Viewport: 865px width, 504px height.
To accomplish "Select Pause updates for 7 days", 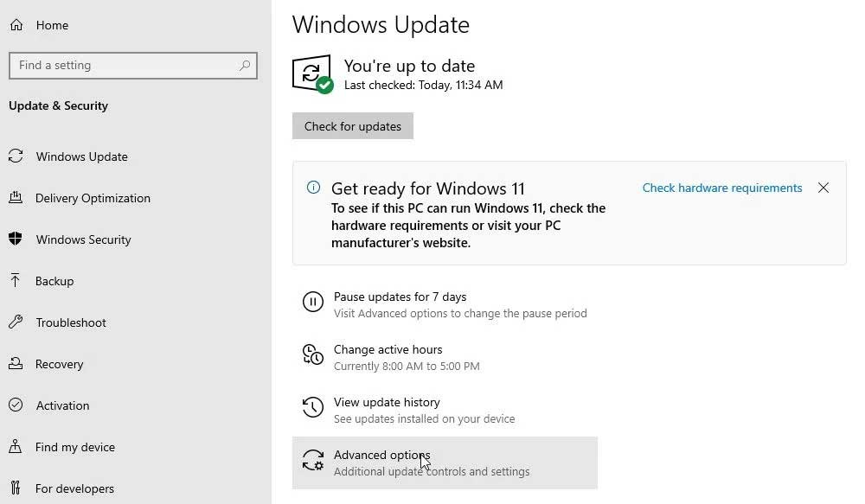I will pyautogui.click(x=400, y=297).
